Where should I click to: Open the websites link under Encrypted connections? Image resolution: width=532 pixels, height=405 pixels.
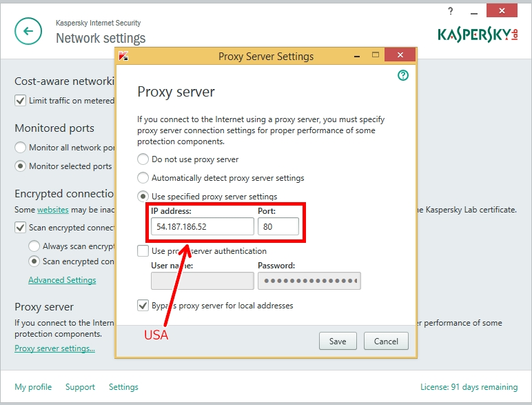pos(53,210)
